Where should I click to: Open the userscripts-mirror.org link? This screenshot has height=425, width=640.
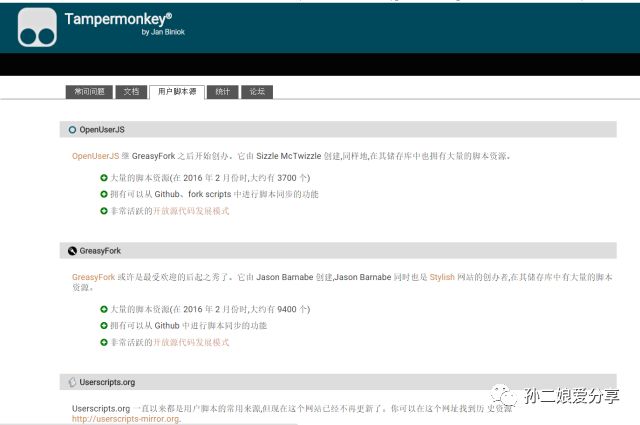click(126, 419)
